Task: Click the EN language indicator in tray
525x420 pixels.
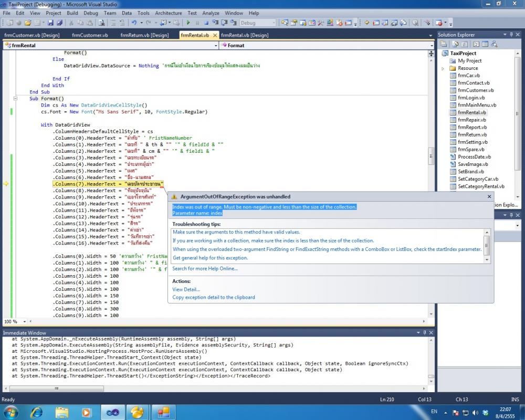Action: [x=434, y=411]
